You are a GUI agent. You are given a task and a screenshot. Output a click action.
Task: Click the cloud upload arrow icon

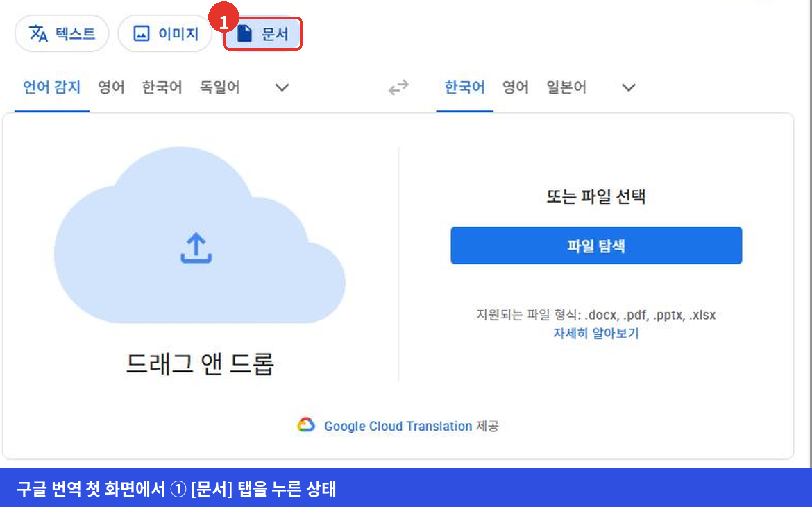click(x=196, y=248)
